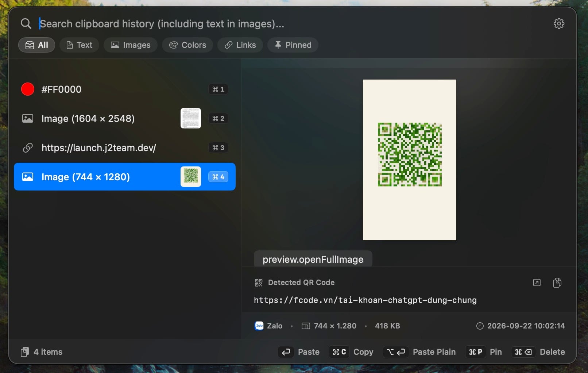Click the 4 items clipboard icon

(25, 352)
